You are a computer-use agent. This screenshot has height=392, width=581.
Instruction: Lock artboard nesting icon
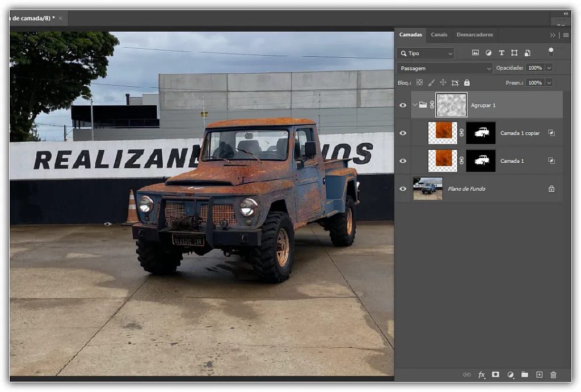[x=455, y=83]
